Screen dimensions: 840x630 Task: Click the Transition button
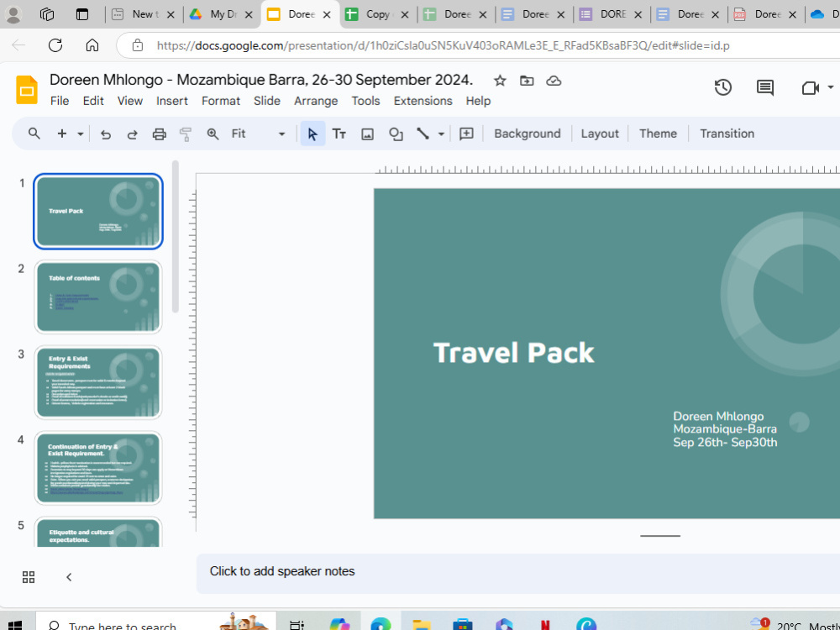(727, 134)
